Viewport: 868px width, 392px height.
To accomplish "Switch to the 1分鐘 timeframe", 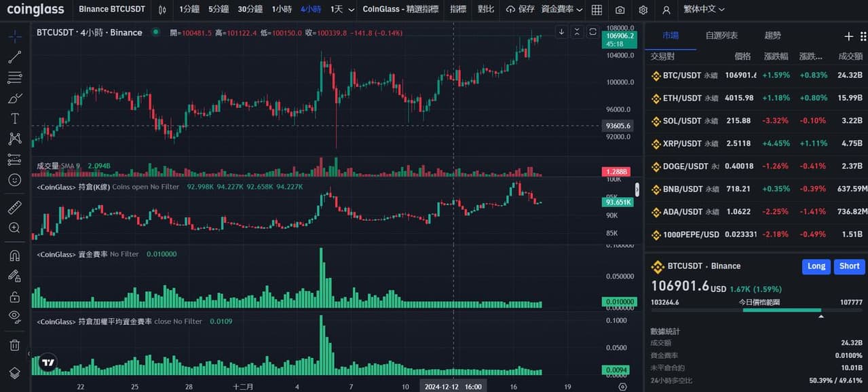I will coord(190,10).
